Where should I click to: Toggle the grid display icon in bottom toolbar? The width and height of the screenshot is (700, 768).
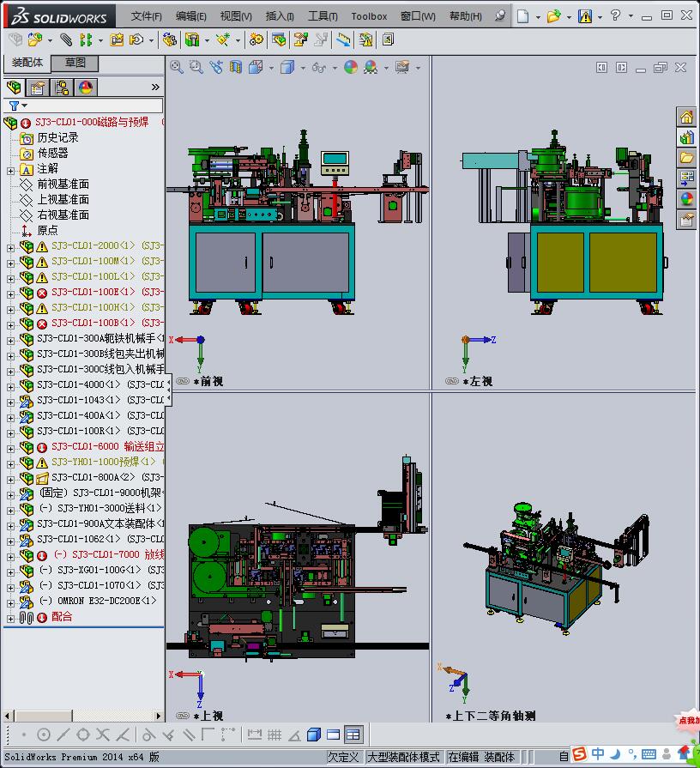coord(275,735)
